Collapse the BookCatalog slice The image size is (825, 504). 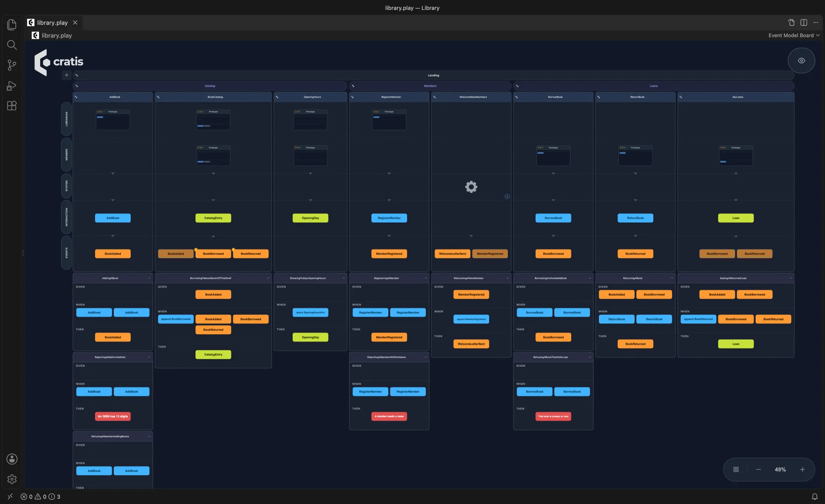[x=158, y=97]
